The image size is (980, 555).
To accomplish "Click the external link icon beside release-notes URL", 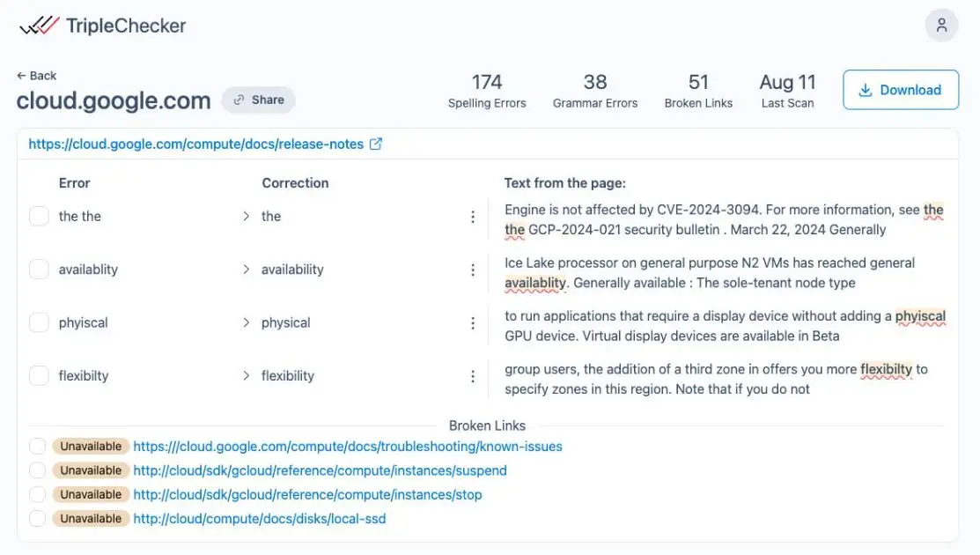I will 376,144.
